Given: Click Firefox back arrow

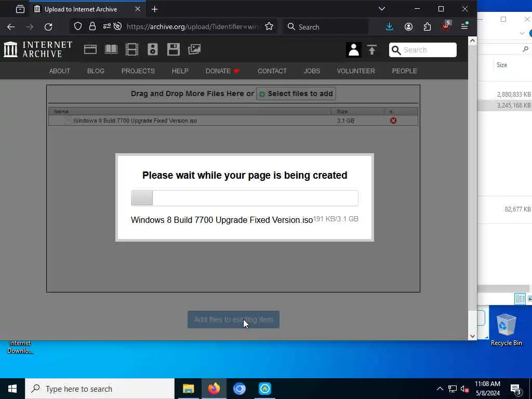Looking at the screenshot, I should tap(11, 27).
